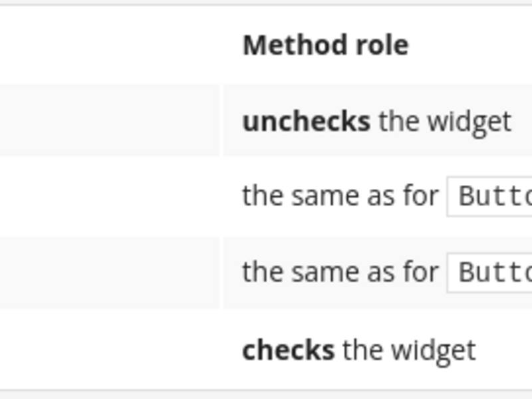Select the second "the same as for" text
The width and height of the screenshot is (532, 399).
tap(340, 272)
